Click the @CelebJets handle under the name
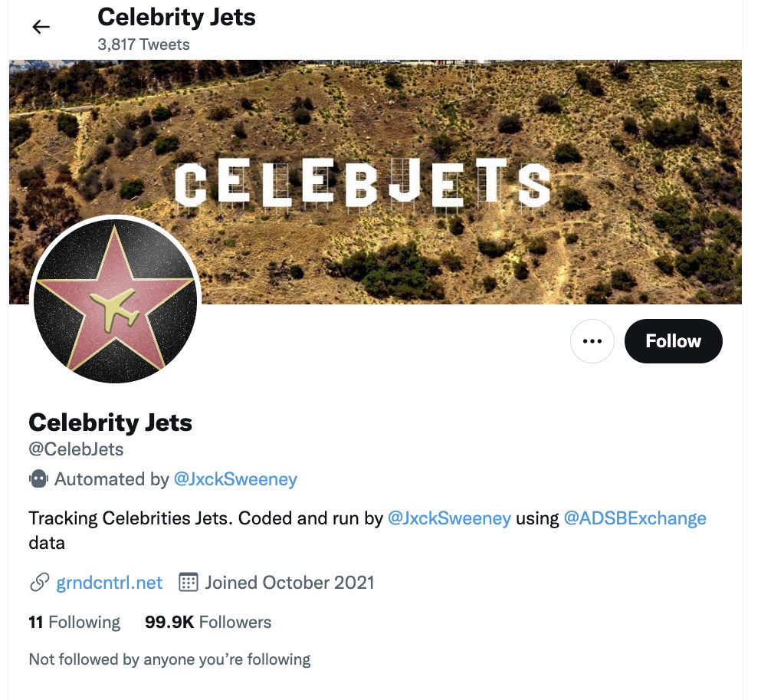Image resolution: width=761 pixels, height=700 pixels. 76,449
